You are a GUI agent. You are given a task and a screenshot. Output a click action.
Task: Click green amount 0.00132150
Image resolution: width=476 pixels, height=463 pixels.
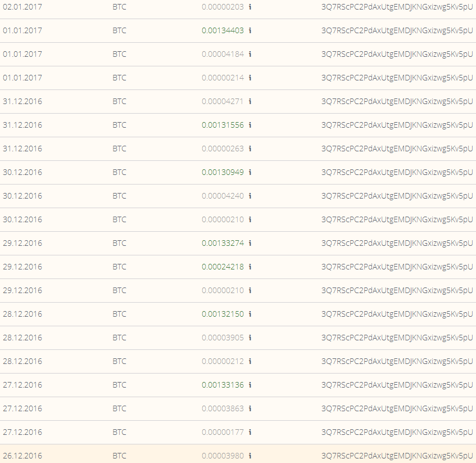click(x=223, y=314)
